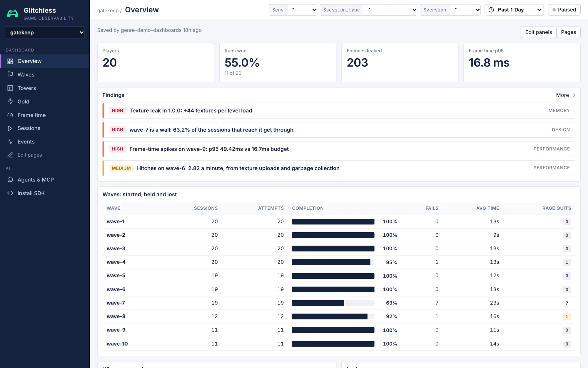Click the clock icon beside Past 1 Day
The height and width of the screenshot is (368, 588).
point(491,10)
